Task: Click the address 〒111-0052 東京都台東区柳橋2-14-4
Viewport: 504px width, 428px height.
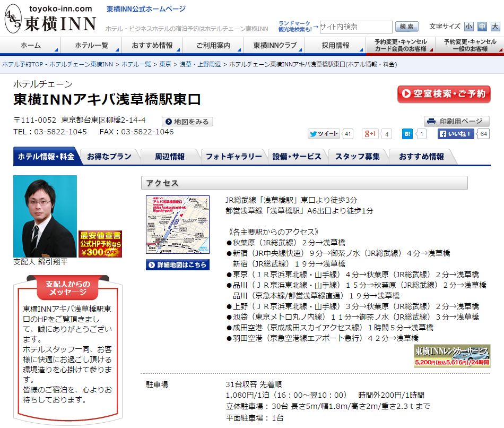Action: [80, 120]
